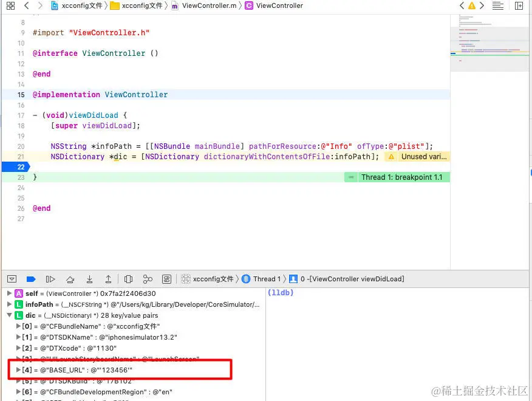The height and width of the screenshot is (401, 532).
Task: Click the minimap code overview
Action: point(489,43)
